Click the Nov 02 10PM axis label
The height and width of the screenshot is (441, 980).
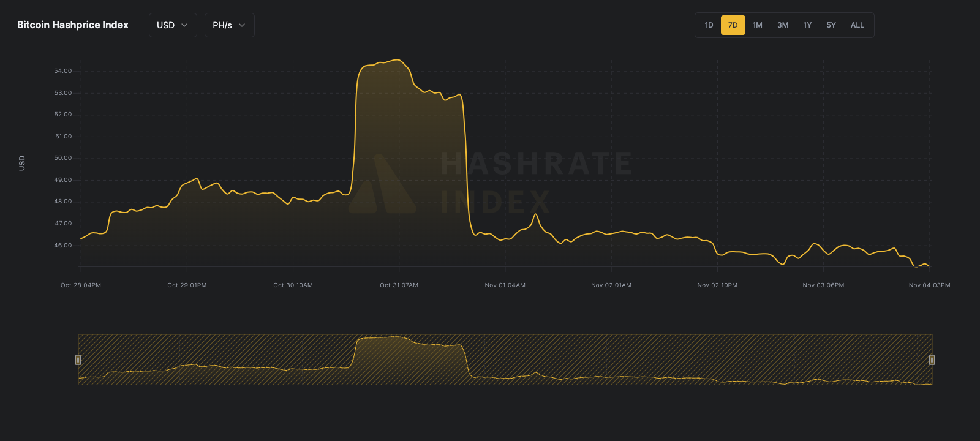pos(717,285)
